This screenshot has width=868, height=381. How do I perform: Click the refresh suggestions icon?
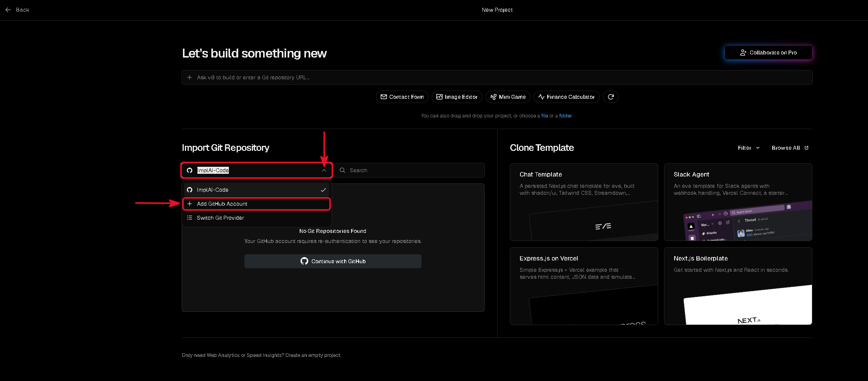pyautogui.click(x=611, y=97)
